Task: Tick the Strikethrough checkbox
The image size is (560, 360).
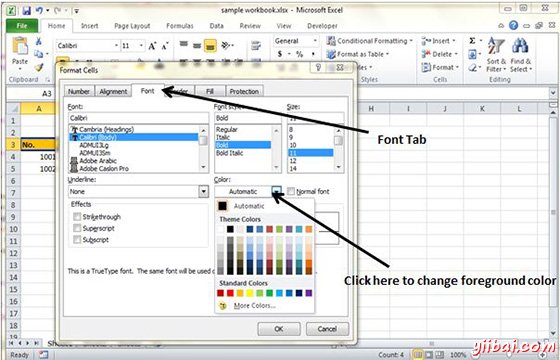Action: (77, 217)
